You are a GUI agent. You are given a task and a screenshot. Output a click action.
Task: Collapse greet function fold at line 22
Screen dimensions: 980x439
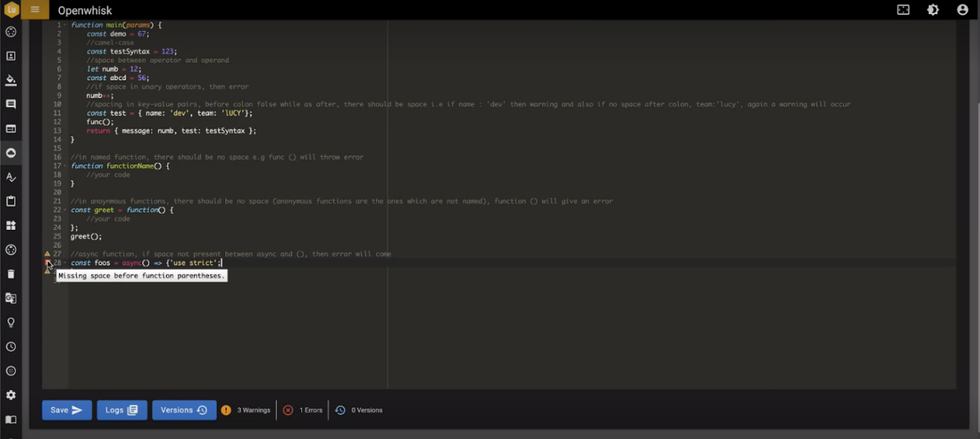point(65,210)
